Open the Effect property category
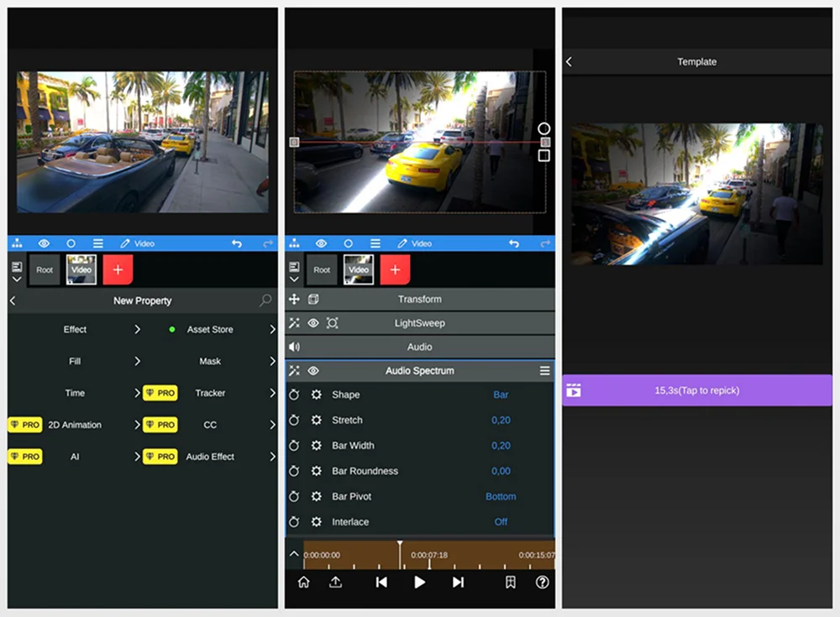The image size is (840, 617). tap(76, 330)
